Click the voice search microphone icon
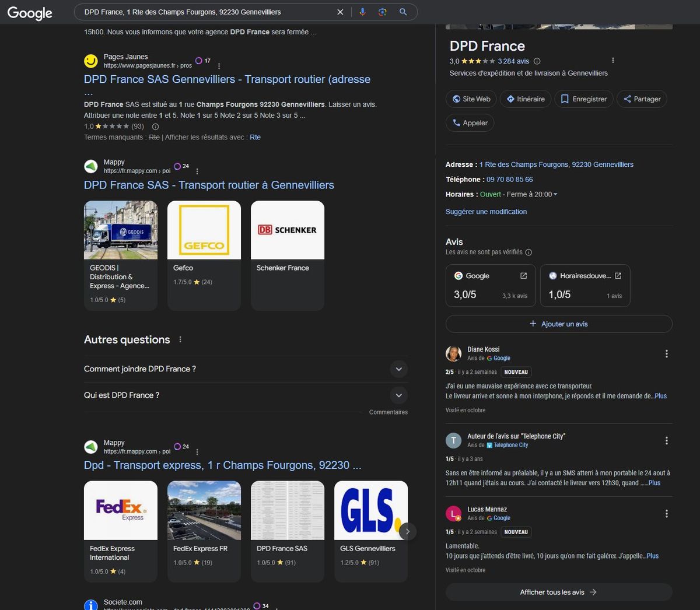This screenshot has width=700, height=610. click(x=362, y=12)
